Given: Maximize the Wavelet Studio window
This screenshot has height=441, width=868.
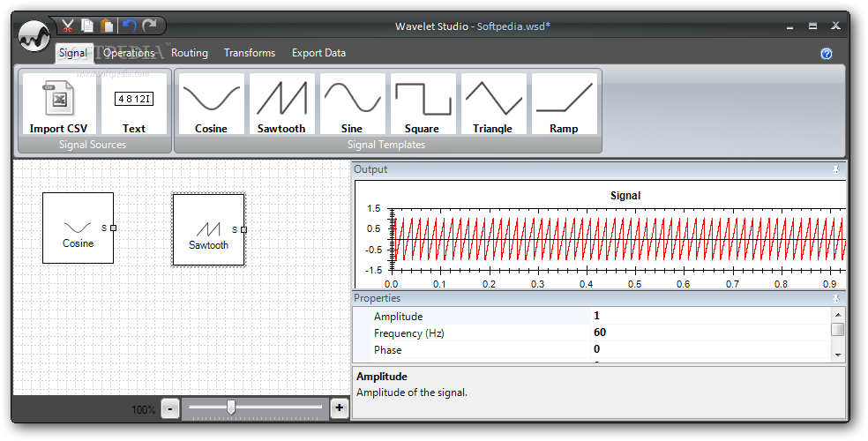Looking at the screenshot, I should 812,26.
